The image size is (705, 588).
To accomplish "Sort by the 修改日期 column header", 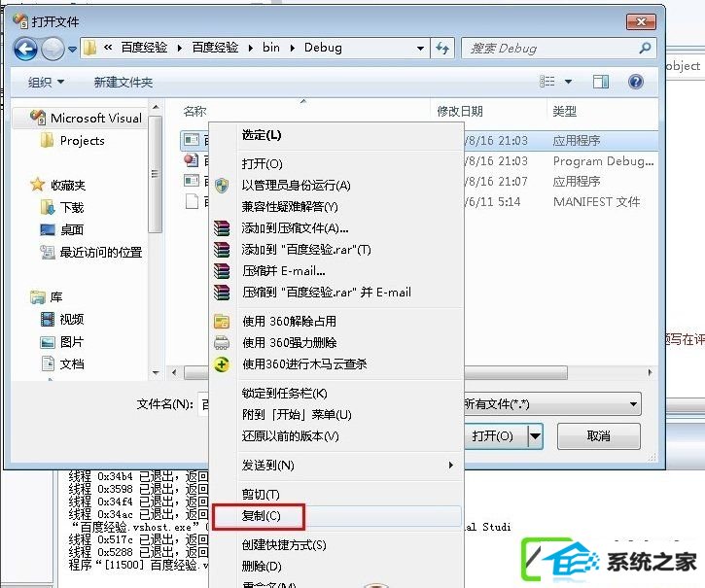I will pos(460,111).
